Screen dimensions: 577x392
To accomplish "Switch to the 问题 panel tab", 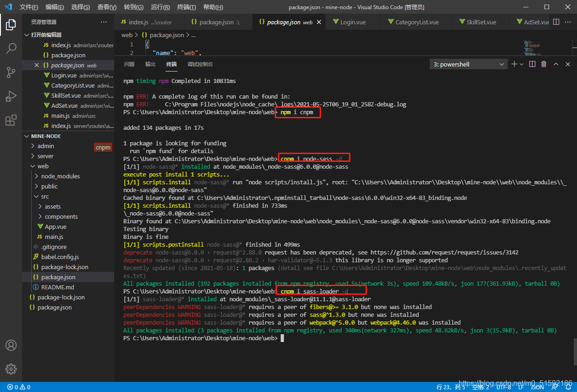I will (x=129, y=64).
